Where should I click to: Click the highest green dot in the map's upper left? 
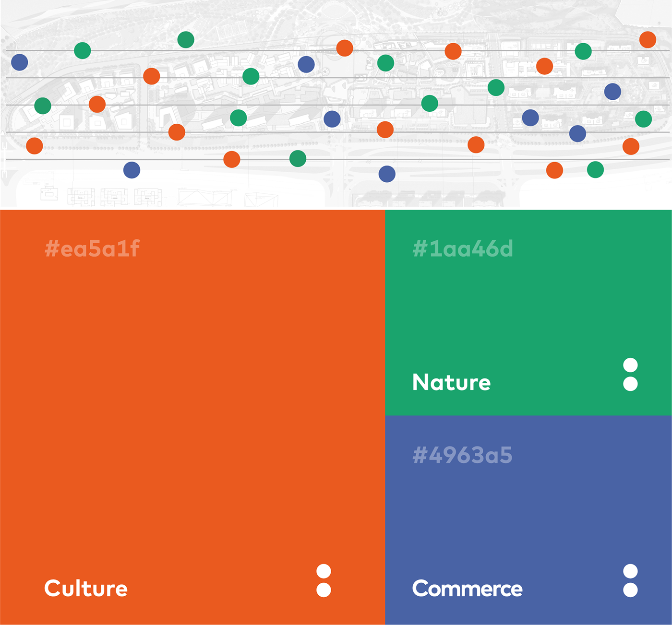(186, 40)
